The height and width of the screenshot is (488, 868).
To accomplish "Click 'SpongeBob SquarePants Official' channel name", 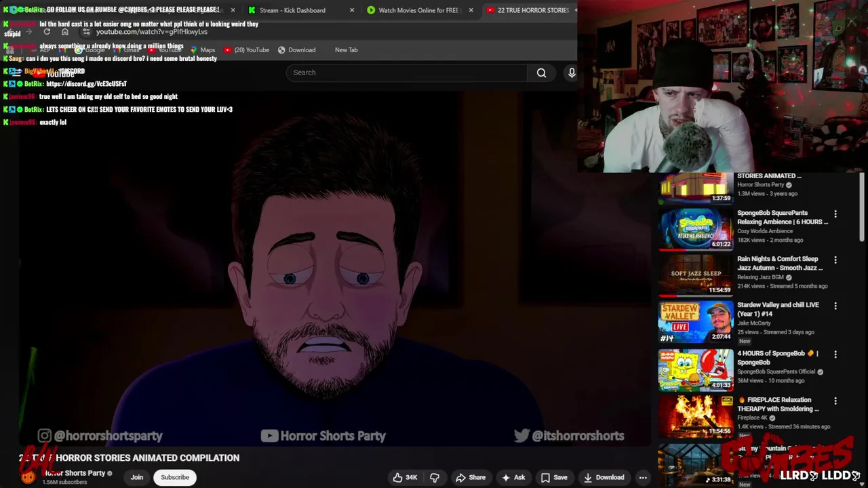I will point(776,371).
